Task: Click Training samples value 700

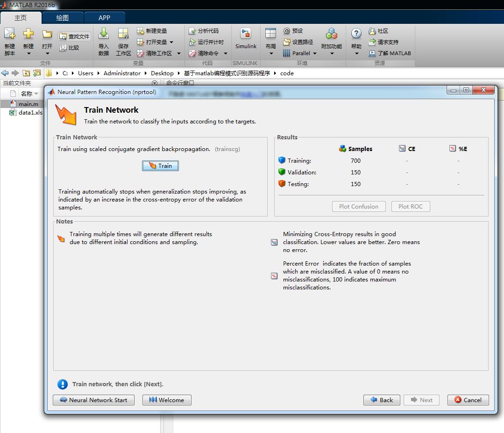Action: point(355,160)
